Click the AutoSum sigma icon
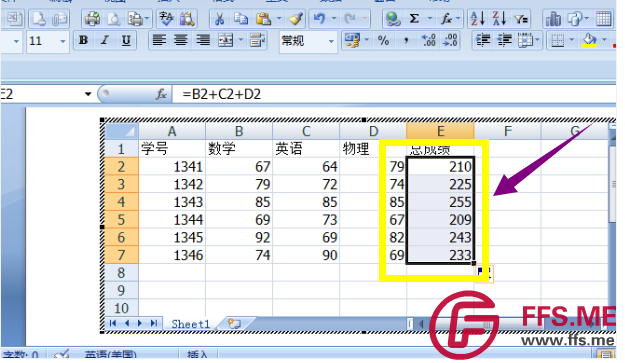Image resolution: width=625 pixels, height=363 pixels. coord(415,18)
